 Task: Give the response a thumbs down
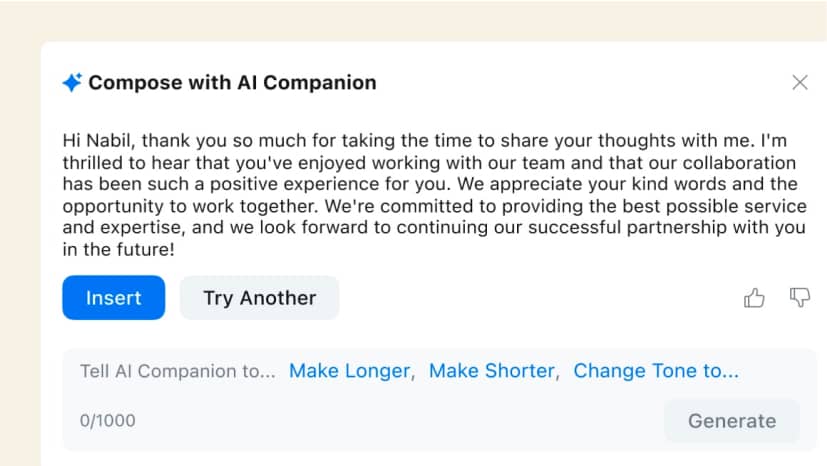click(800, 297)
